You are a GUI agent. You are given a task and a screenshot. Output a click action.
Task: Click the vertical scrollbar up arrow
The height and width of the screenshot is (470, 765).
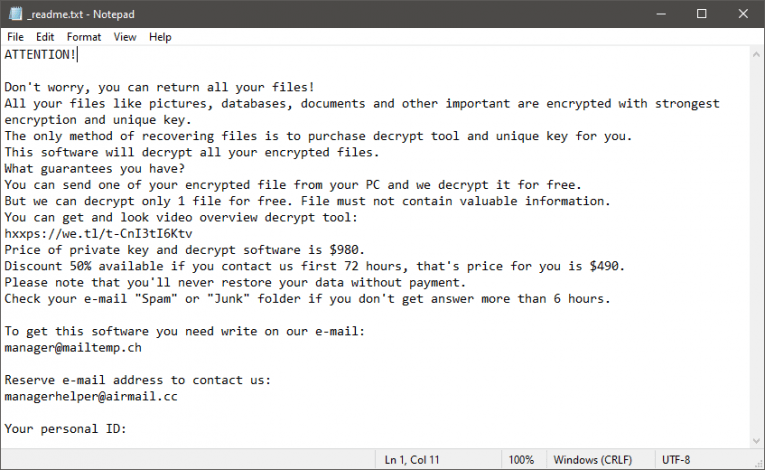pyautogui.click(x=757, y=53)
